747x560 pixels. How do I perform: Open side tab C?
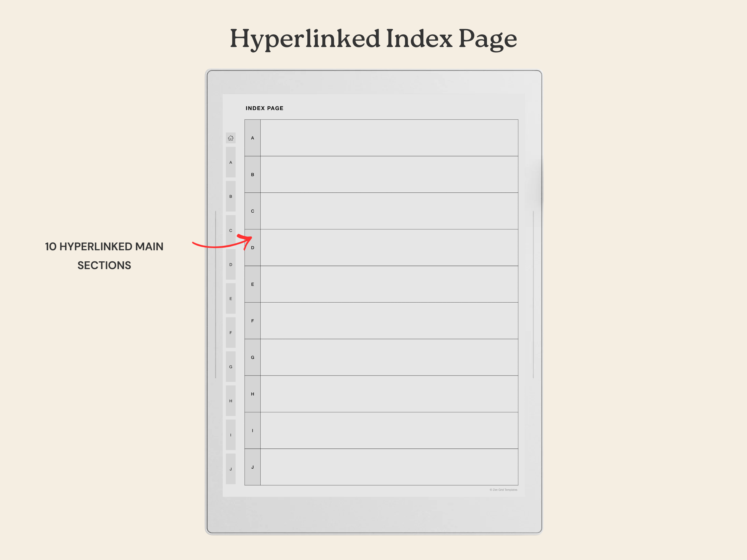(x=231, y=231)
